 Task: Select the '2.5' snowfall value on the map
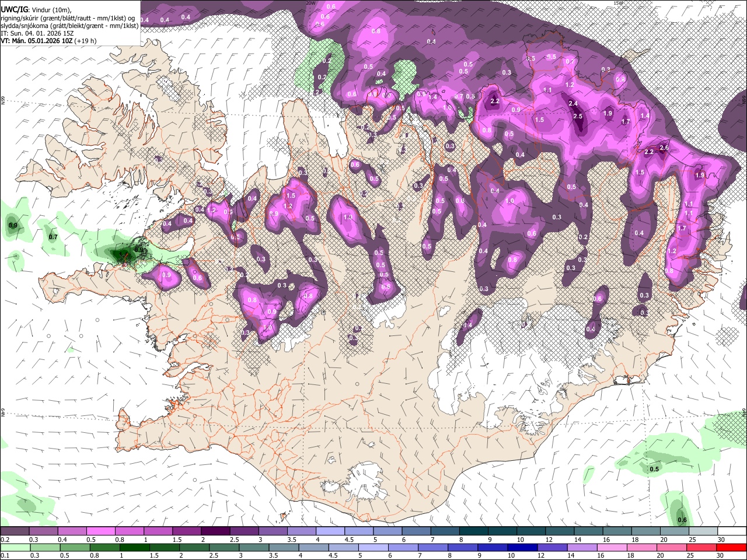[x=578, y=116]
